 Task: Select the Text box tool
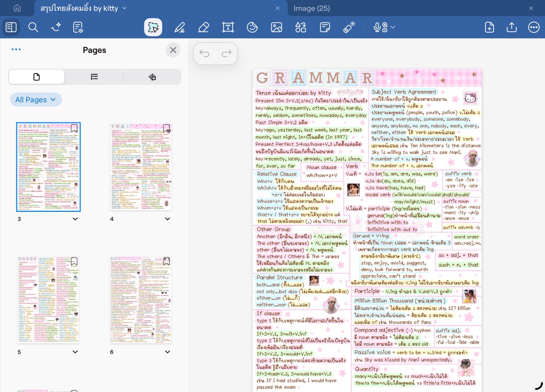pos(228,27)
